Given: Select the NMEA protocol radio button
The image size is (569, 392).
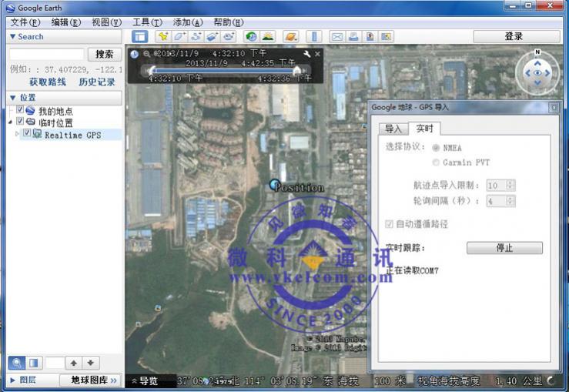Looking at the screenshot, I should [x=436, y=148].
